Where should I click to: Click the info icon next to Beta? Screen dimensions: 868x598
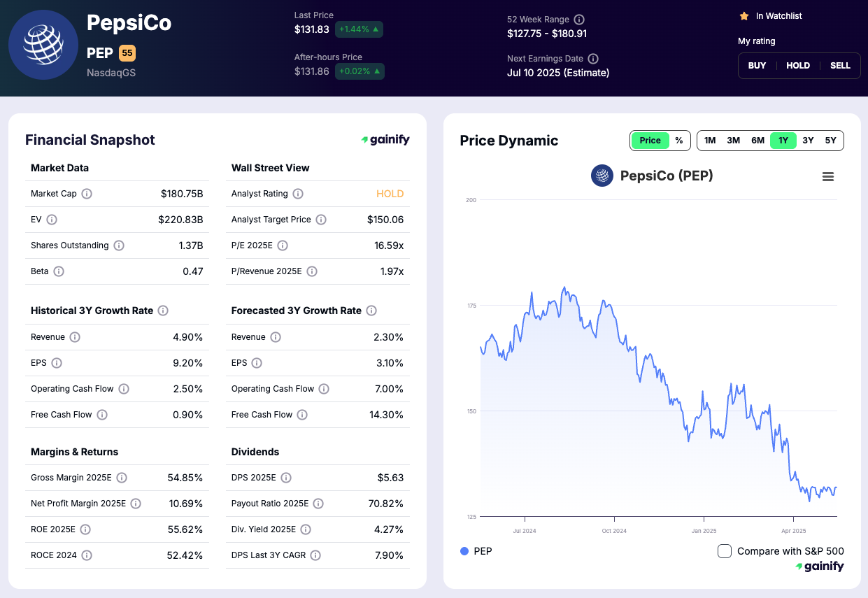pos(59,271)
